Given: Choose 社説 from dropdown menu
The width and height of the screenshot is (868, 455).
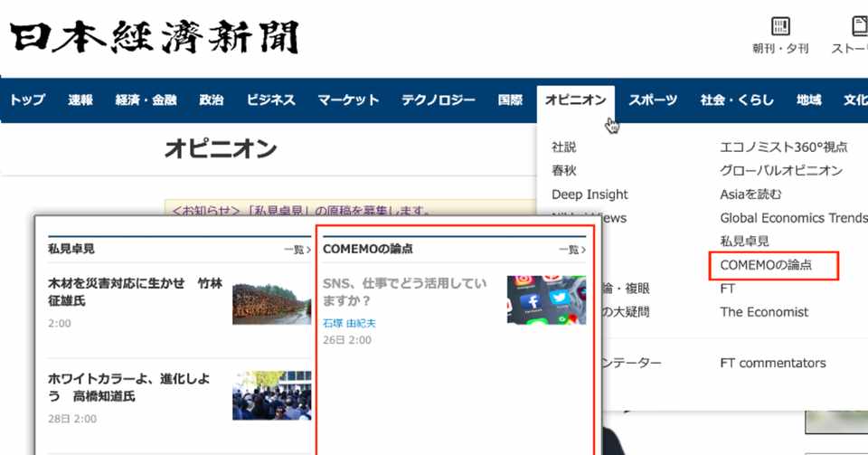Looking at the screenshot, I should point(563,147).
